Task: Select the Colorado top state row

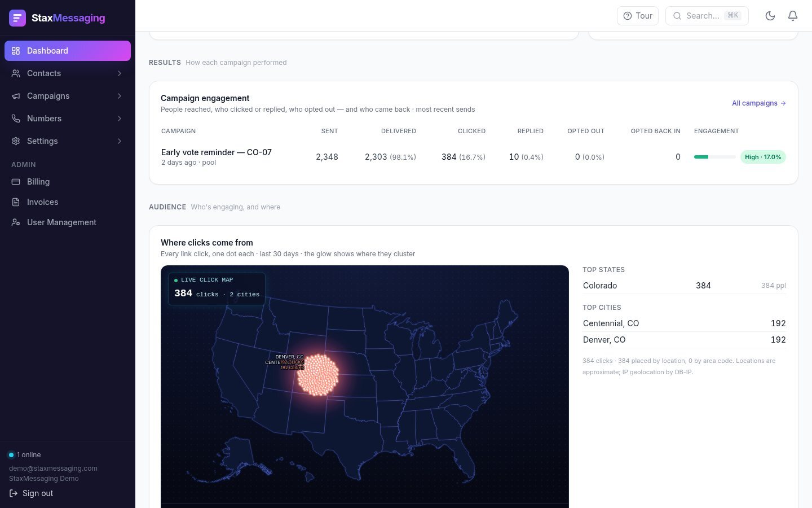Action: (685, 286)
